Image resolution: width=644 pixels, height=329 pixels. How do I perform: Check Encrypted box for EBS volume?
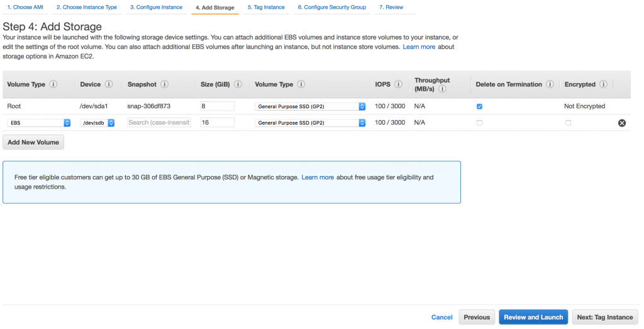click(x=568, y=123)
